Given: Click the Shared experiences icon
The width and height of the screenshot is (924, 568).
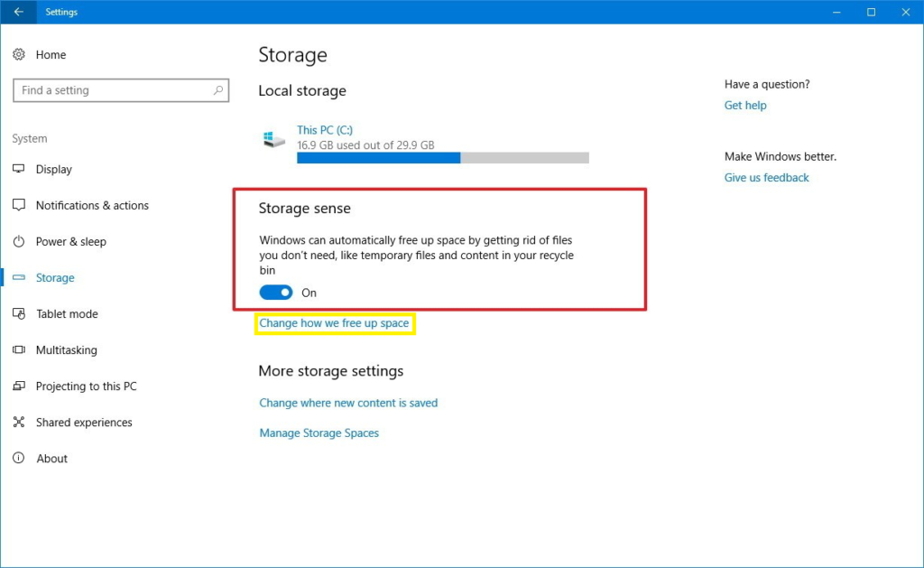Looking at the screenshot, I should [19, 423].
